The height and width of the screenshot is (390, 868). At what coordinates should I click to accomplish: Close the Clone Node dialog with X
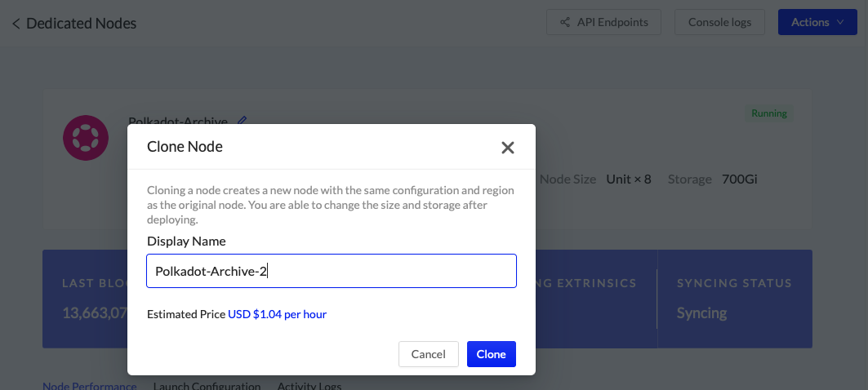[507, 148]
